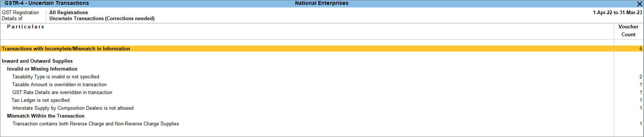This screenshot has width=644, height=137.
Task: Click the report period 1-Apr-22 to 31-Mar-23
Action: [617, 12]
